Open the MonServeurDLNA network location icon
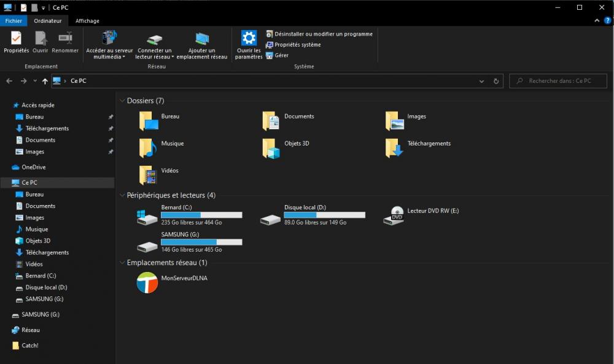 [147, 283]
